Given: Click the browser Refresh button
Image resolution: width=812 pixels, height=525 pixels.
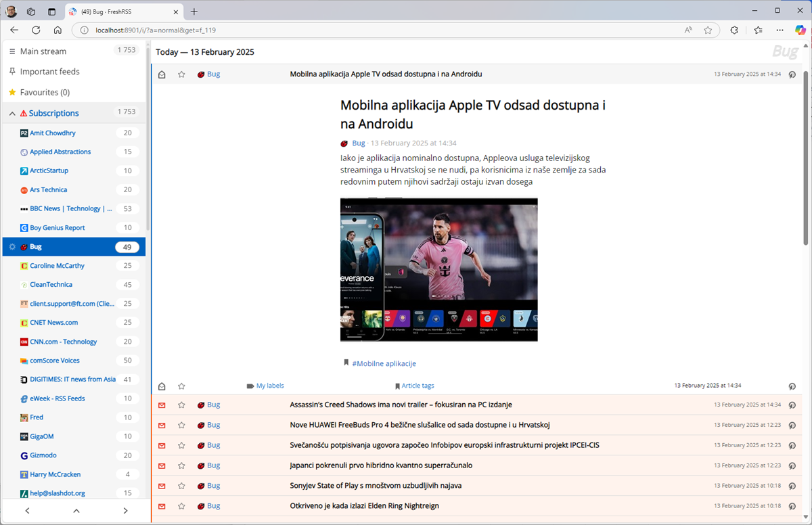Looking at the screenshot, I should click(x=36, y=30).
